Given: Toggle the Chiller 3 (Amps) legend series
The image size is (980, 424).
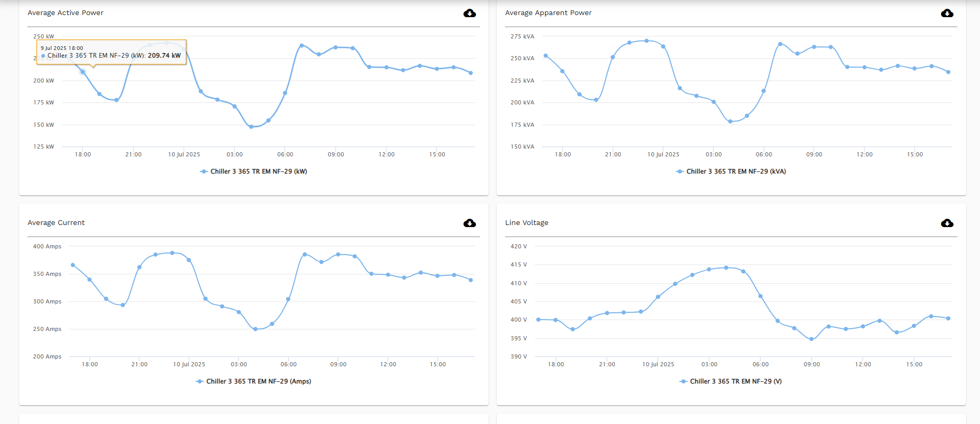Looking at the screenshot, I should [x=254, y=381].
